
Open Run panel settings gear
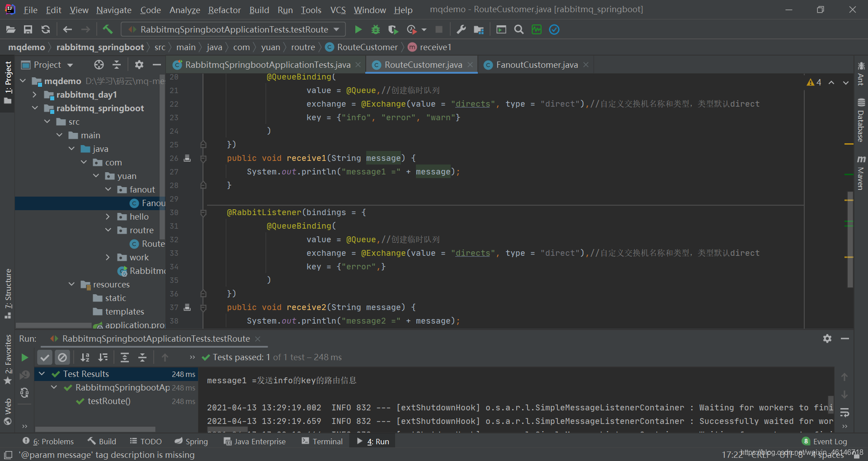pos(827,339)
